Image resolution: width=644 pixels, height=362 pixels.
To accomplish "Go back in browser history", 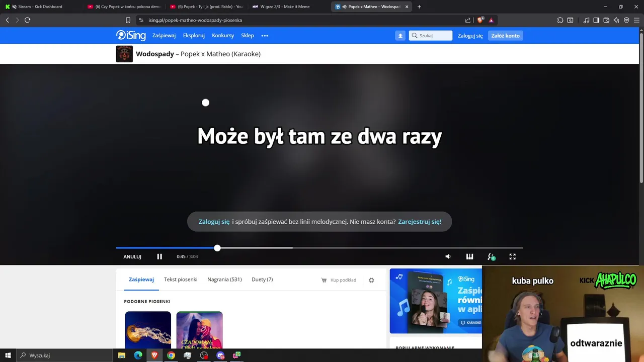I will coord(7,20).
